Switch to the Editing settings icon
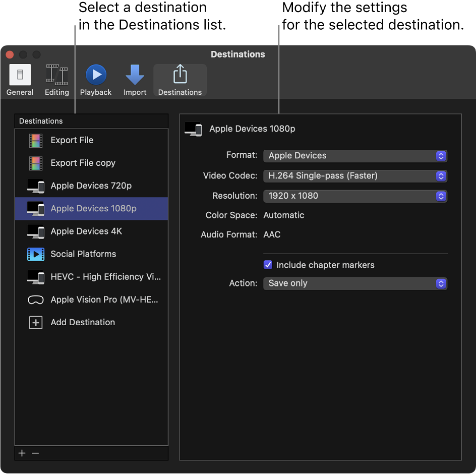476x475 pixels. (56, 79)
